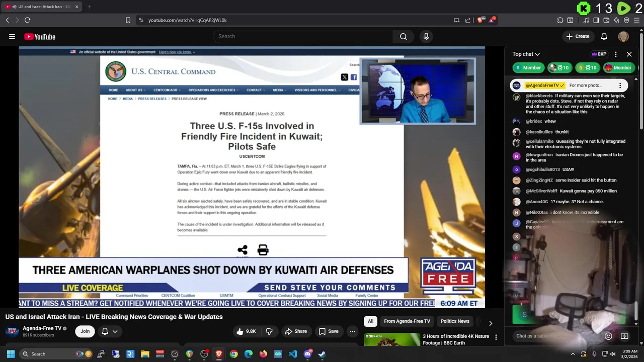Launch Firefox from taskbar
The height and width of the screenshot is (362, 644).
263,354
